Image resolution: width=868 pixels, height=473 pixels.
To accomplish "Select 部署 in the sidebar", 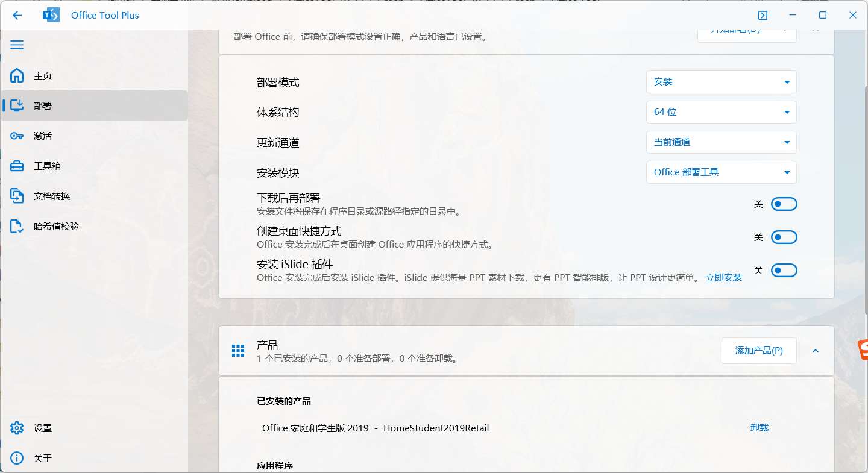I will point(94,105).
